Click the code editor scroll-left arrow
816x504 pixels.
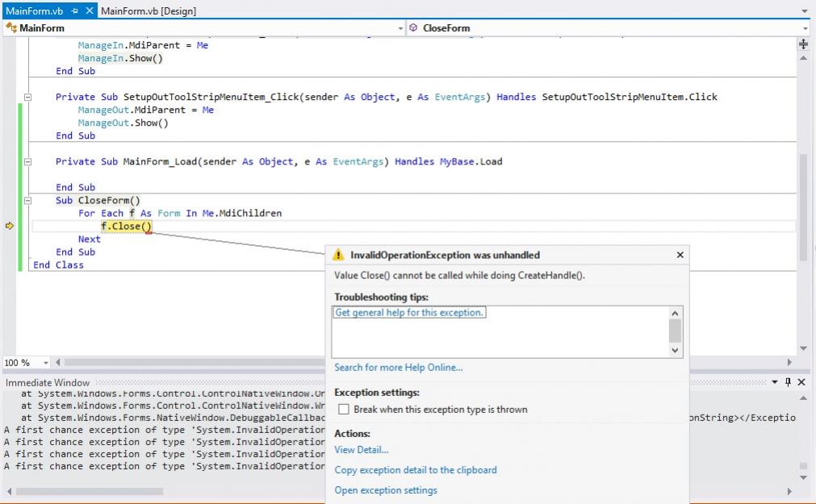[58, 363]
